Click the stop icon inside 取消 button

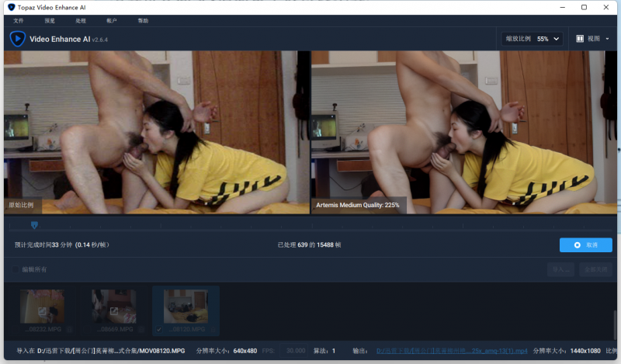click(577, 244)
